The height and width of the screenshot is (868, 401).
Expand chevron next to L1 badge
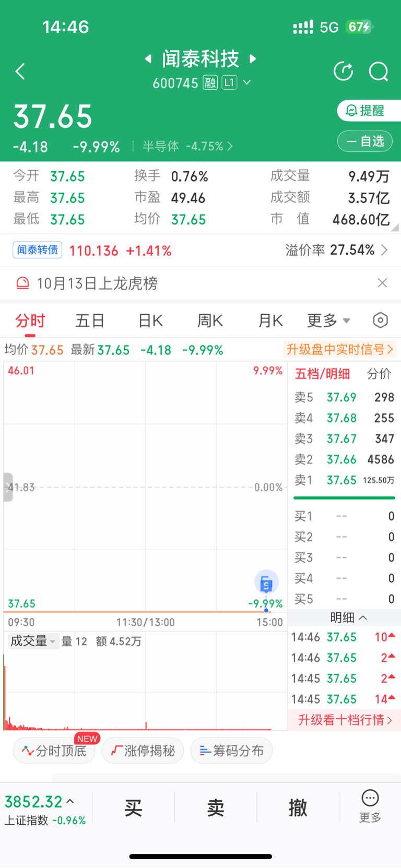point(247,82)
